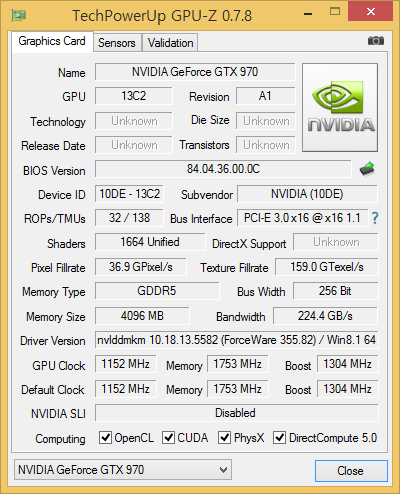Toggle the PhysX checkbox
This screenshot has height=494, width=400.
pyautogui.click(x=224, y=437)
